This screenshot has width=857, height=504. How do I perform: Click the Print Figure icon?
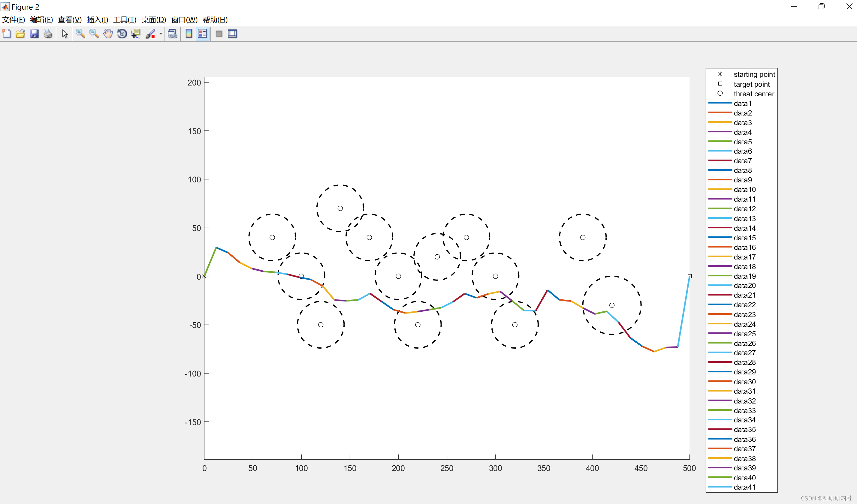point(48,34)
